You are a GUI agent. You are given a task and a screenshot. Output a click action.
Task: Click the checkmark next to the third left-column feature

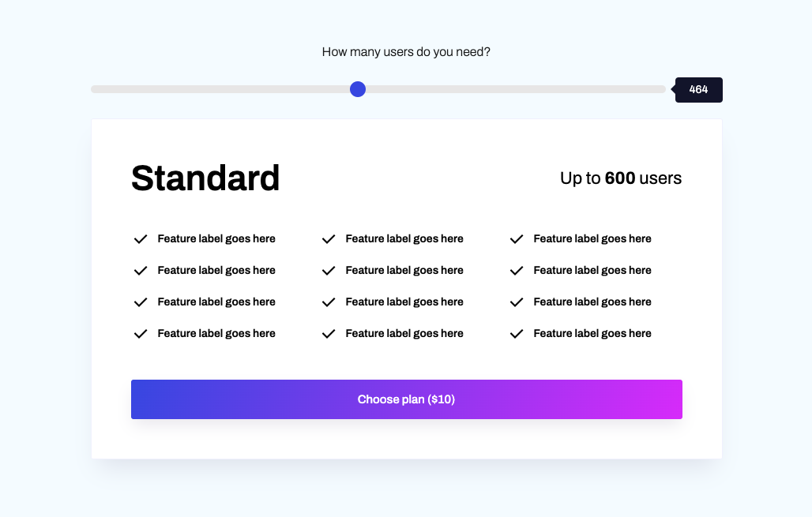(x=141, y=302)
